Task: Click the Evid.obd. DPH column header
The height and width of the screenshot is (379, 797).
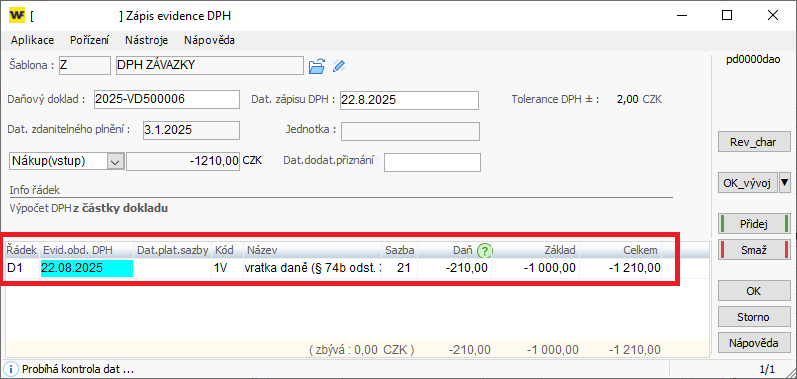Action: [x=86, y=250]
